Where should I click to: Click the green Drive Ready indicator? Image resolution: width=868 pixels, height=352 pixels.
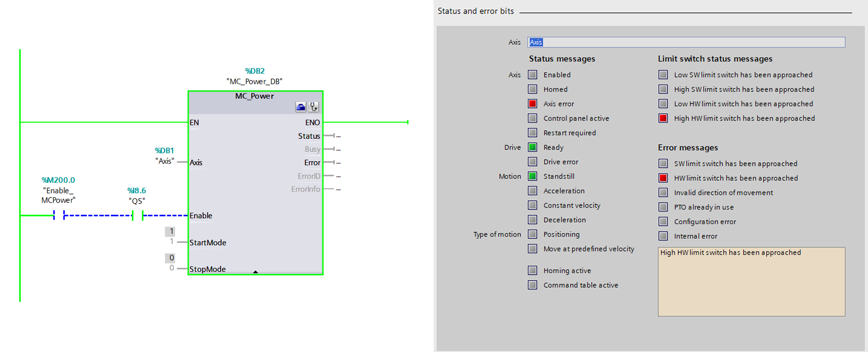pyautogui.click(x=532, y=147)
